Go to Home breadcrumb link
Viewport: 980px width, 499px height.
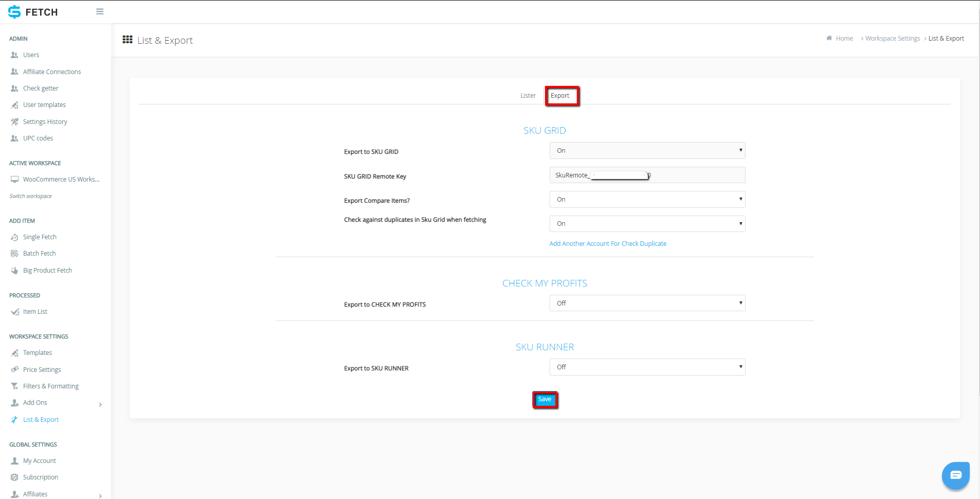click(844, 39)
